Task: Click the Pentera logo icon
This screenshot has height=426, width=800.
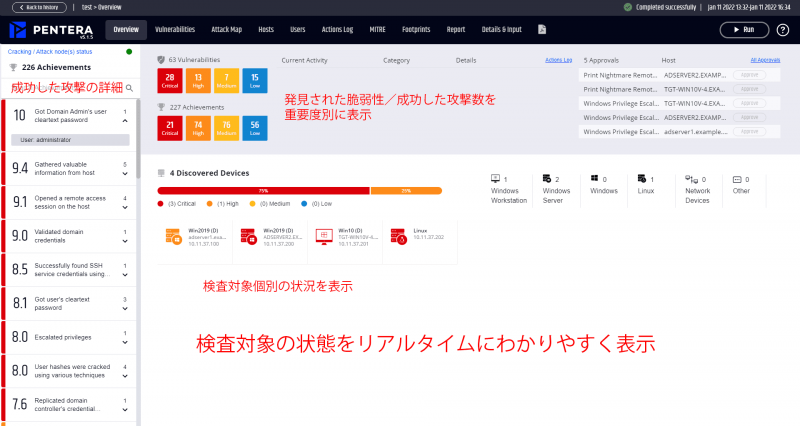Action: point(17,30)
